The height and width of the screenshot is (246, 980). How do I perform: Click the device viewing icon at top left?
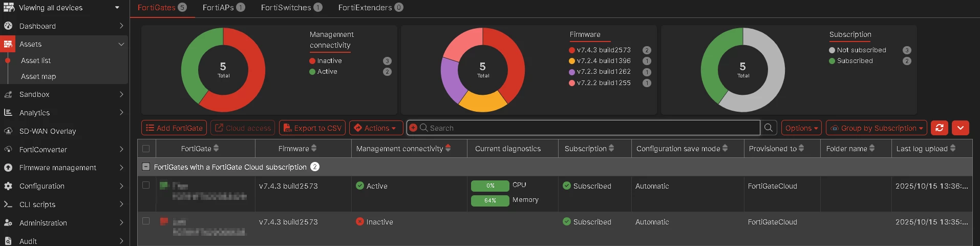[x=9, y=7]
